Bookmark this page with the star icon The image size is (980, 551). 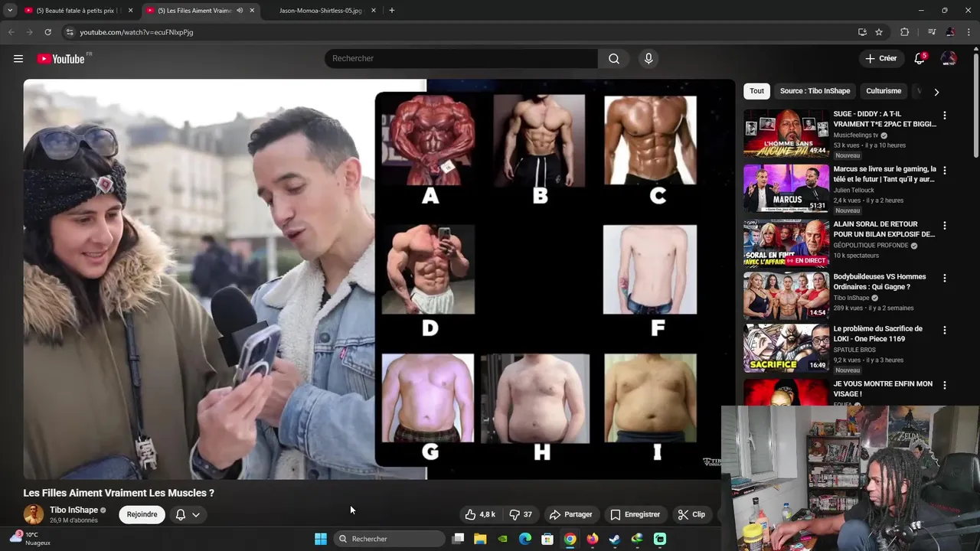coord(879,32)
